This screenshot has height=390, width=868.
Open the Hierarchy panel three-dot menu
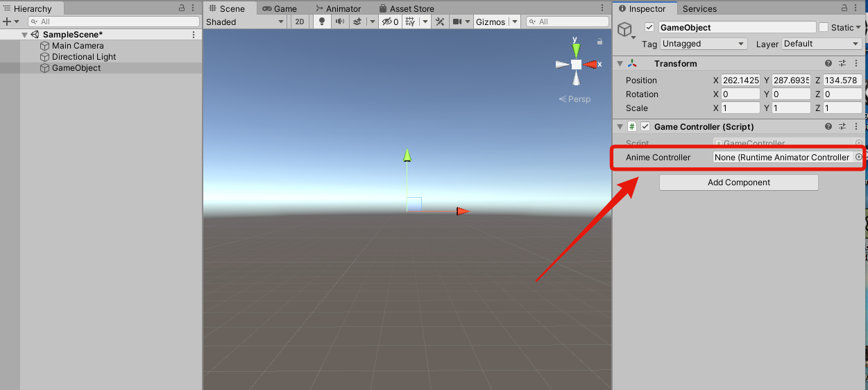click(194, 8)
